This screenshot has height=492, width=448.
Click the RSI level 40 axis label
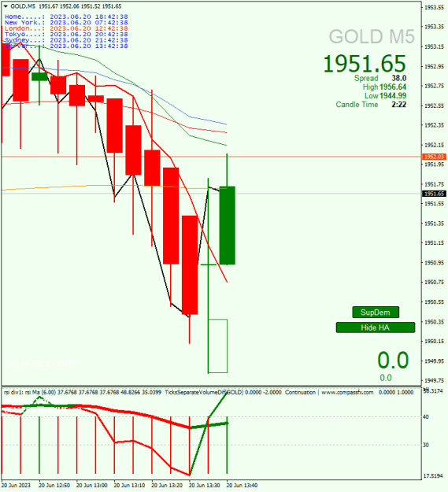tap(426, 416)
